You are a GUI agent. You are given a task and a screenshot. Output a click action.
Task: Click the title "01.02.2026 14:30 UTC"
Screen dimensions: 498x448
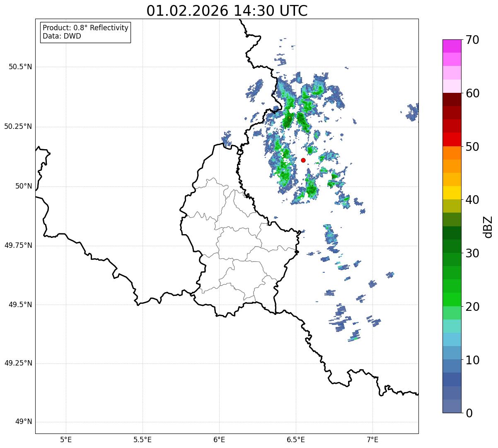point(227,11)
